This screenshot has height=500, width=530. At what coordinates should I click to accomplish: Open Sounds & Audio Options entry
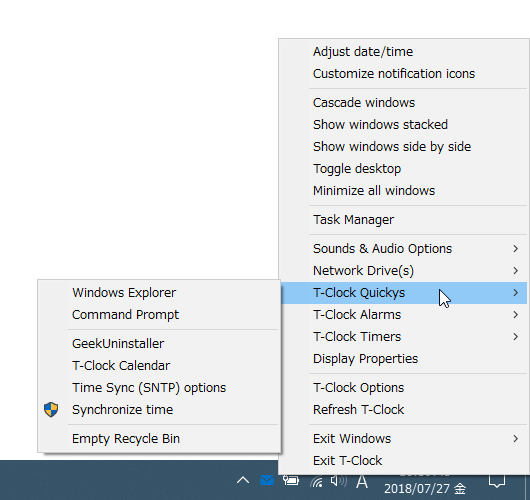coord(404,249)
